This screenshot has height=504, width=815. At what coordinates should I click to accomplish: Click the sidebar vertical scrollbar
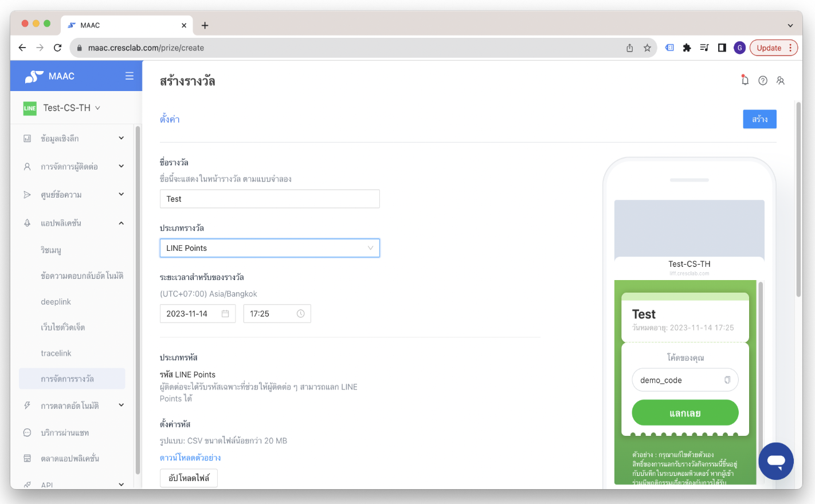click(138, 300)
